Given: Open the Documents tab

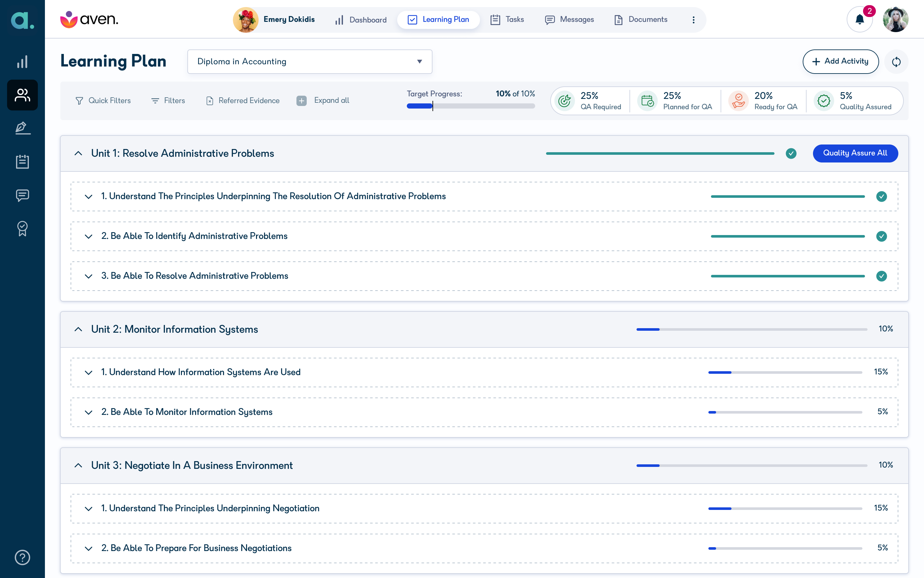Looking at the screenshot, I should [x=641, y=20].
